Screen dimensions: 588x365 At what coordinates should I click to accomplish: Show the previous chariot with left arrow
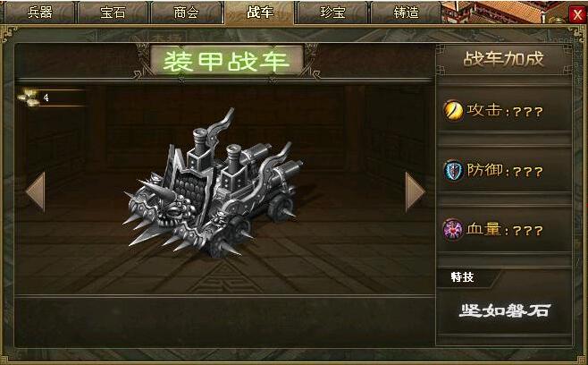[36, 191]
